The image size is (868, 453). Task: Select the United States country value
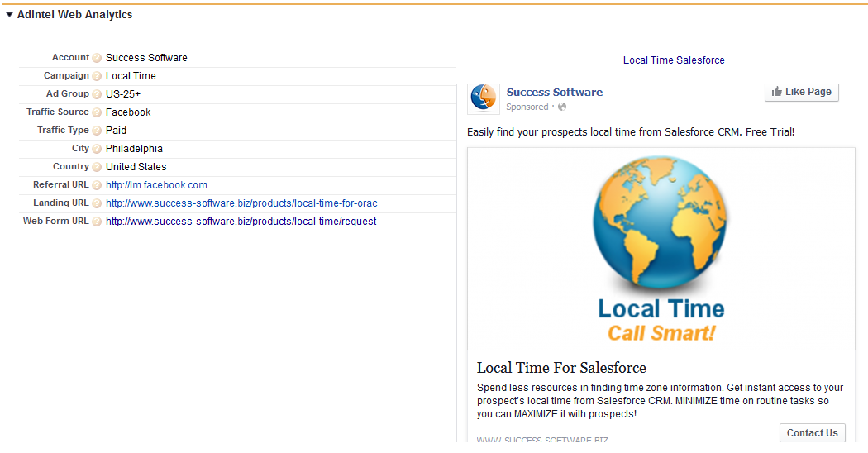[x=136, y=167]
